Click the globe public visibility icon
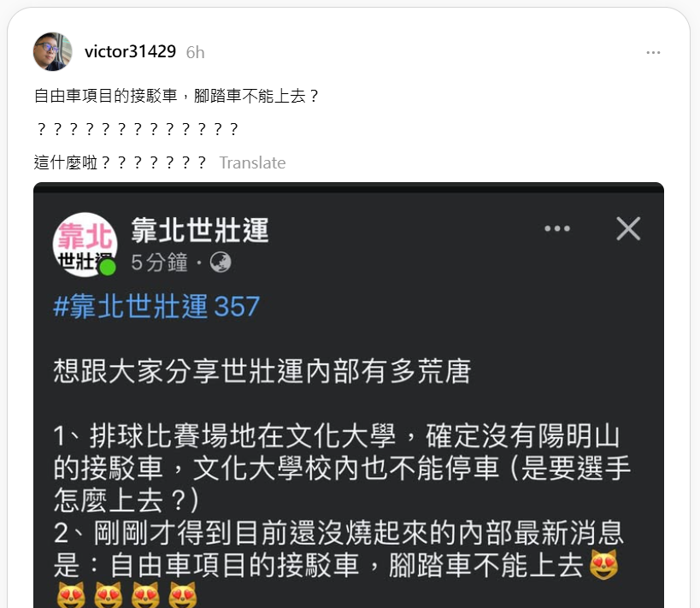 pos(221,263)
